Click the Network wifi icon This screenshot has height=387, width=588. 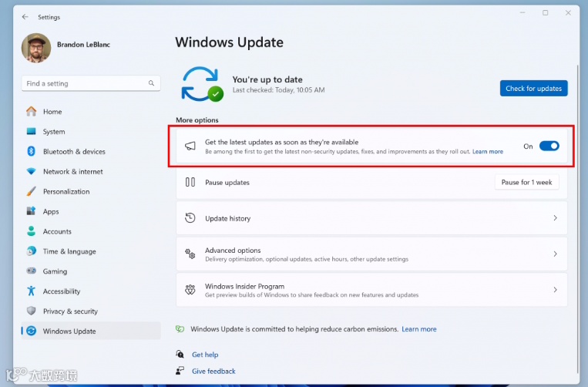31,171
